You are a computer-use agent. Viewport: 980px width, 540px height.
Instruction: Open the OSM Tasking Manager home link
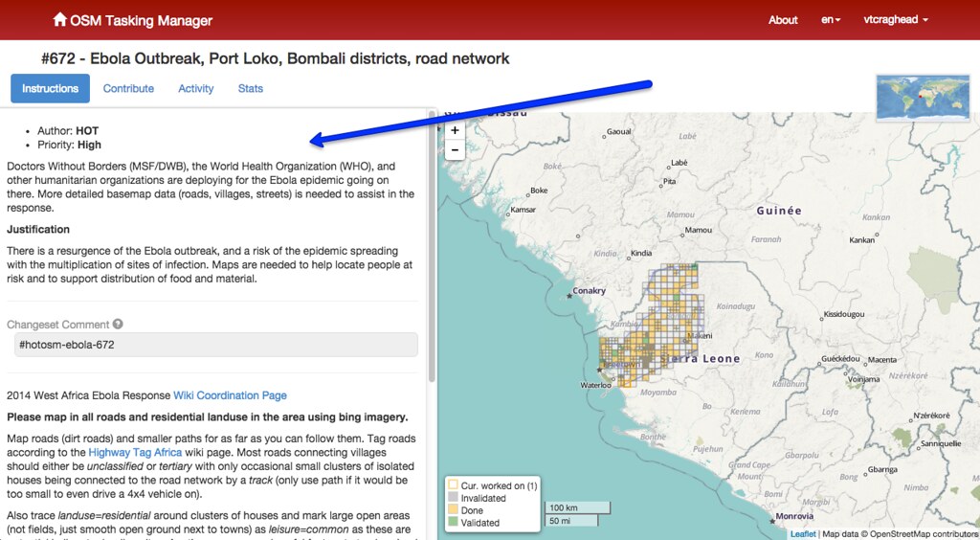[132, 20]
